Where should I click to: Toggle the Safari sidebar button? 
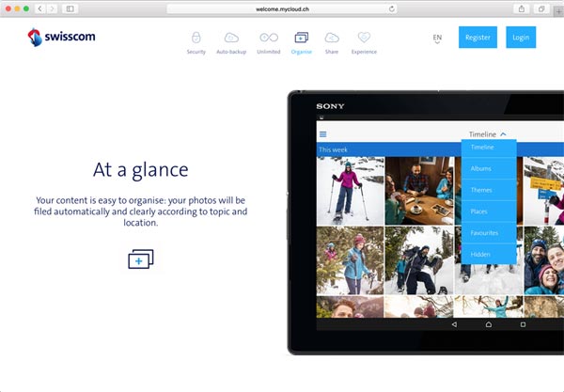[x=70, y=8]
